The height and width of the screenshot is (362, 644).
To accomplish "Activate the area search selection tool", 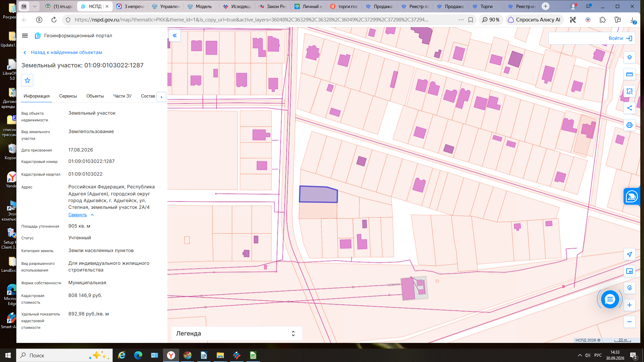I will point(630,91).
